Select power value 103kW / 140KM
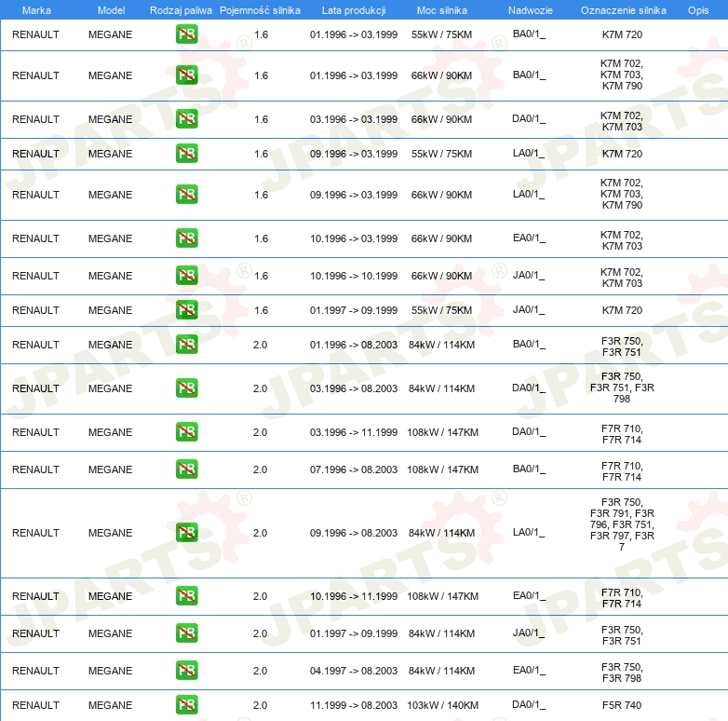The image size is (728, 721). pyautogui.click(x=442, y=705)
